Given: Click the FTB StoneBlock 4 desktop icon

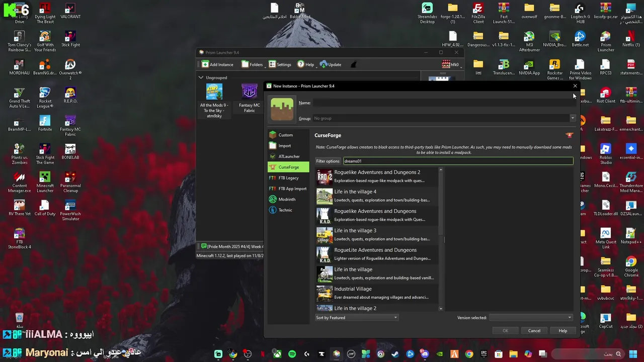Looking at the screenshot, I should click(19, 239).
